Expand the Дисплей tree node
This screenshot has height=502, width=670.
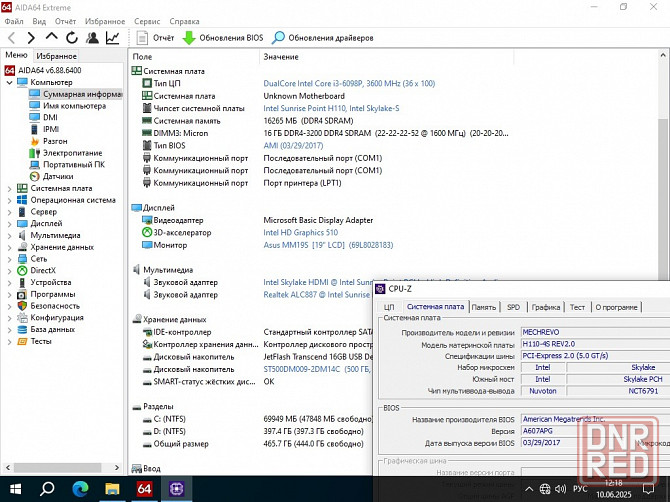(x=9, y=223)
